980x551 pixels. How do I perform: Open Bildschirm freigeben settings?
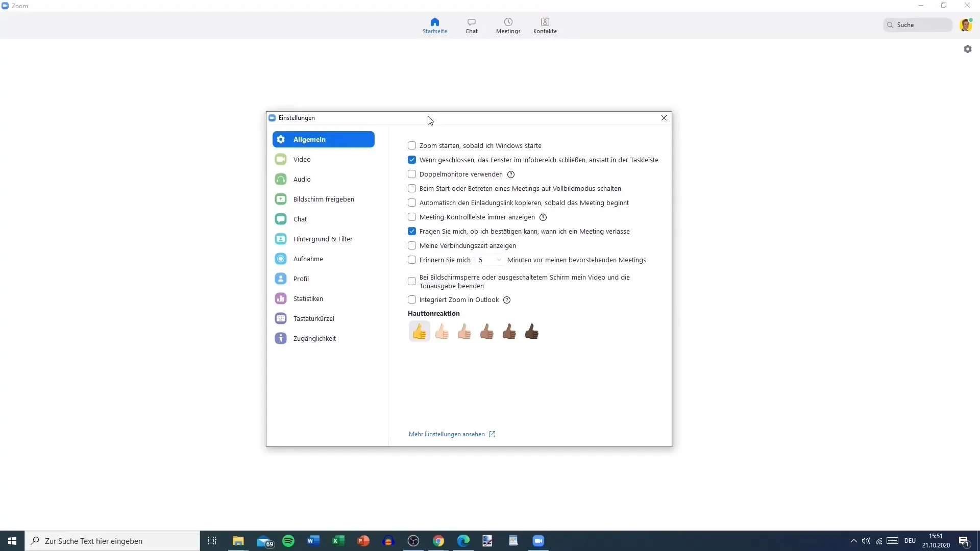pos(323,199)
